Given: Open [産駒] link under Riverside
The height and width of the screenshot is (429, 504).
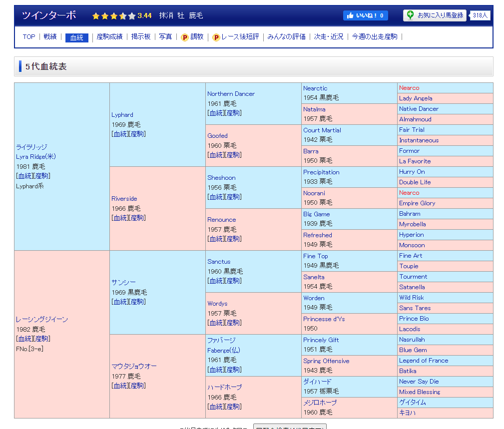Looking at the screenshot, I should pyautogui.click(x=137, y=218).
